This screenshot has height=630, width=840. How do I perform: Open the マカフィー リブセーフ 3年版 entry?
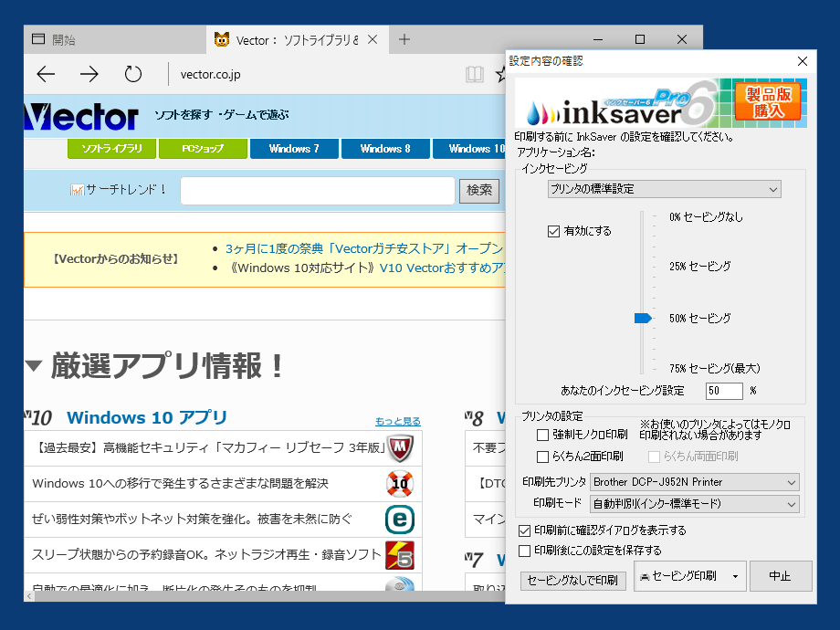coord(209,448)
